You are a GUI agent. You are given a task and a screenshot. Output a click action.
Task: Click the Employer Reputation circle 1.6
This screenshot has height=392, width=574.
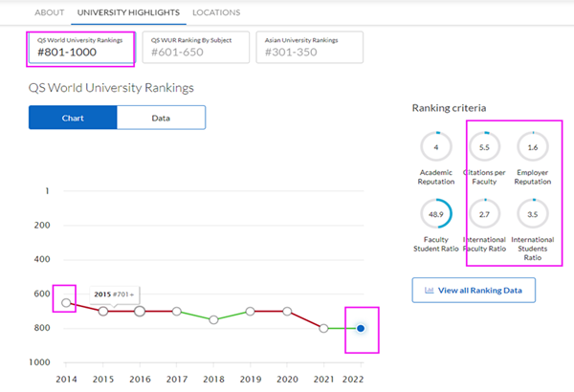coord(533,147)
